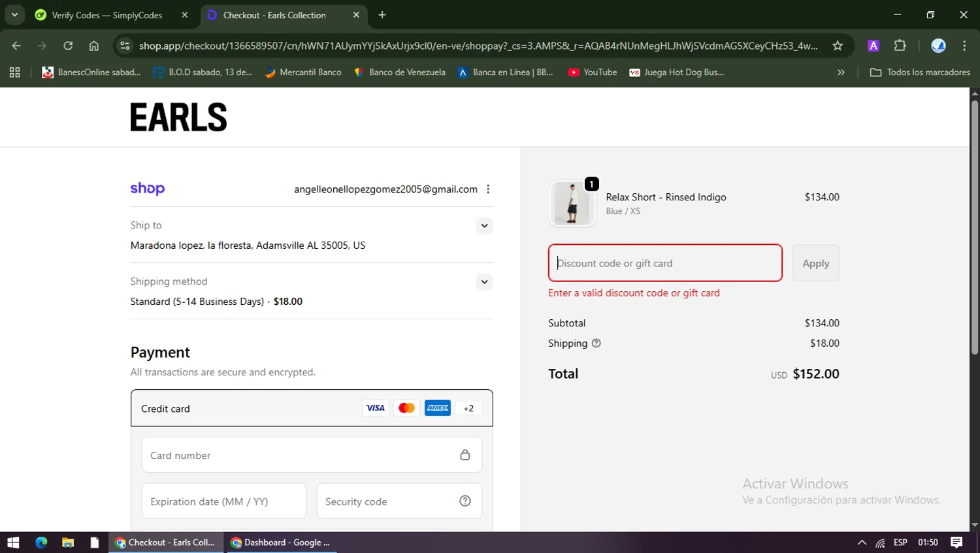
Task: Change ESP keyboard language
Action: [x=900, y=543]
